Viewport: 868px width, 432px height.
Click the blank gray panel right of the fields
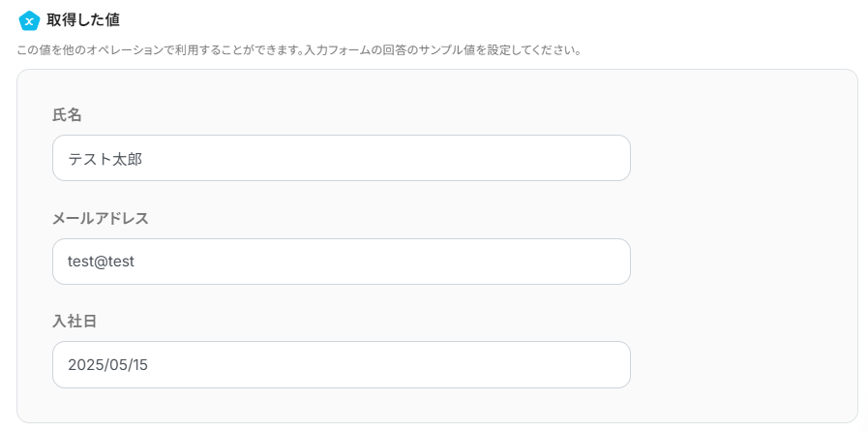742,252
